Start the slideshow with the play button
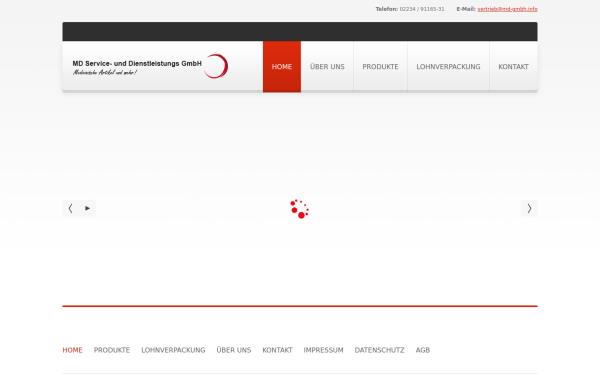Screen dimensions: 600x375 tap(88, 209)
